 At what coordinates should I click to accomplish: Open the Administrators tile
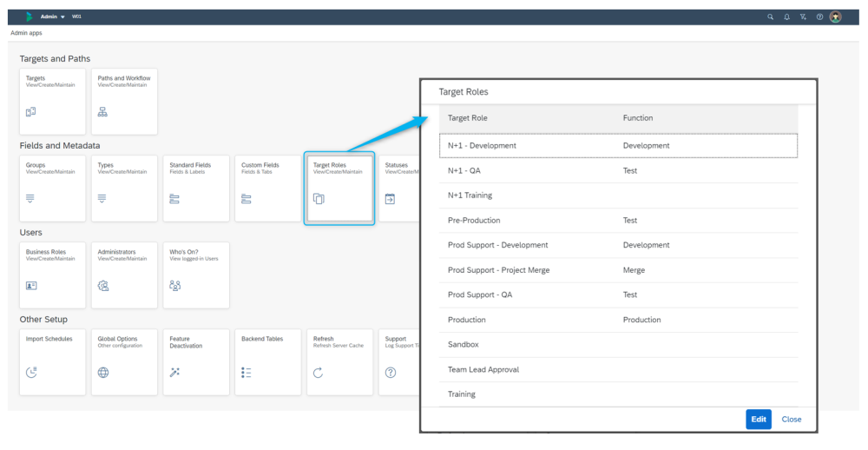[124, 275]
